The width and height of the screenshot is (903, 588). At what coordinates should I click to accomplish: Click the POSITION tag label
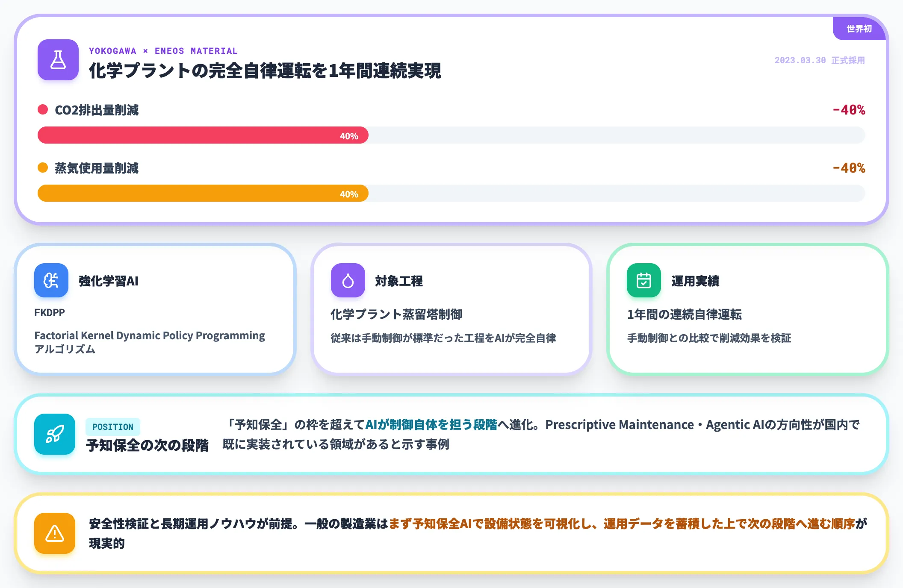pos(113,427)
